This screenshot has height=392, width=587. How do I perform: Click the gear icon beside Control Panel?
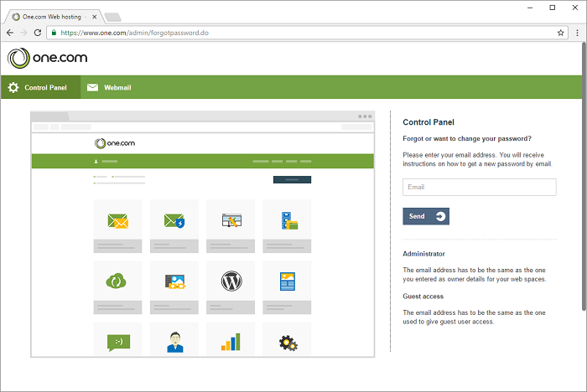pos(13,87)
